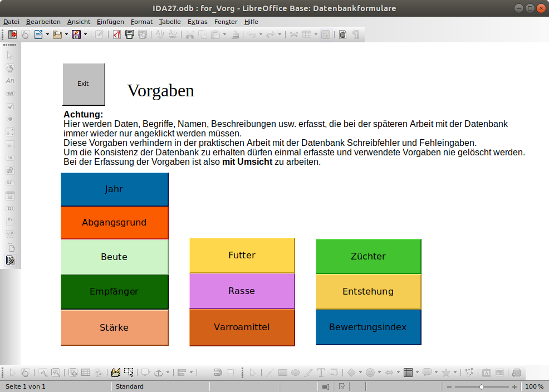Click the Insert Table grid icon
This screenshot has width=549, height=392.
(307, 35)
